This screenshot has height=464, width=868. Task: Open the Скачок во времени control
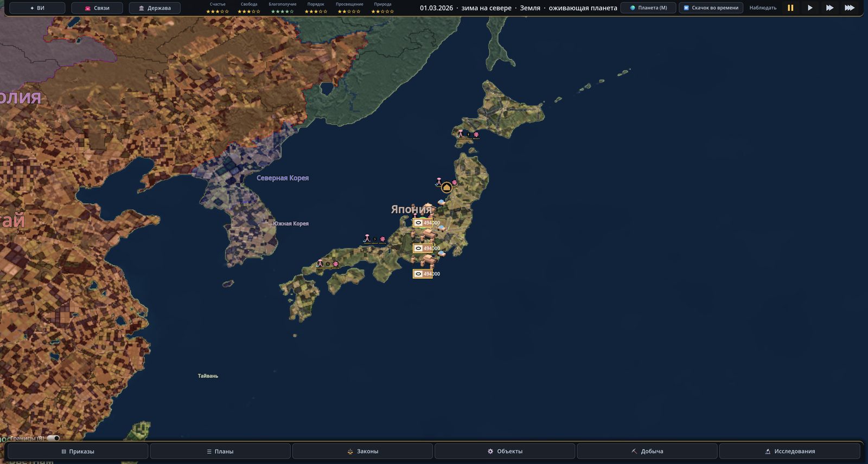pos(711,8)
